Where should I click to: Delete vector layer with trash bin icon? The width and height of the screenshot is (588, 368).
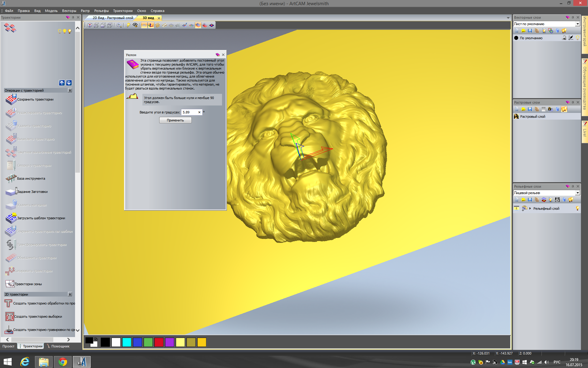[557, 31]
